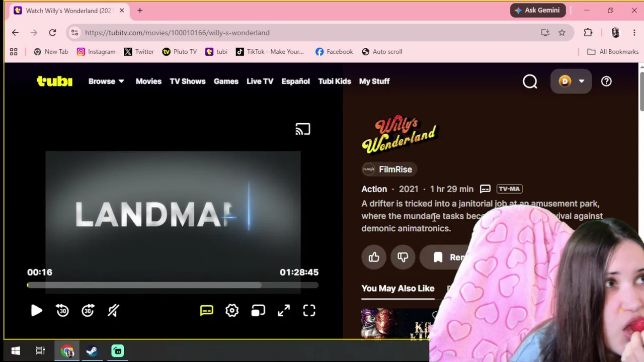This screenshot has width=644, height=362.
Task: Open the Facebook bookmark
Action: pyautogui.click(x=334, y=52)
